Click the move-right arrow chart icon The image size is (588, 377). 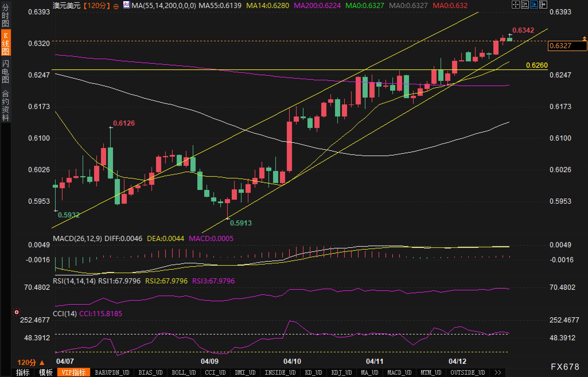(543, 5)
